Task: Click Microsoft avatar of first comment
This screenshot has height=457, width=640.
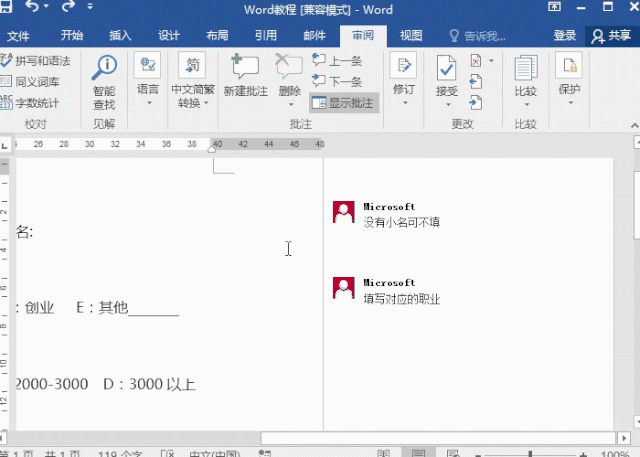Action: 343,212
